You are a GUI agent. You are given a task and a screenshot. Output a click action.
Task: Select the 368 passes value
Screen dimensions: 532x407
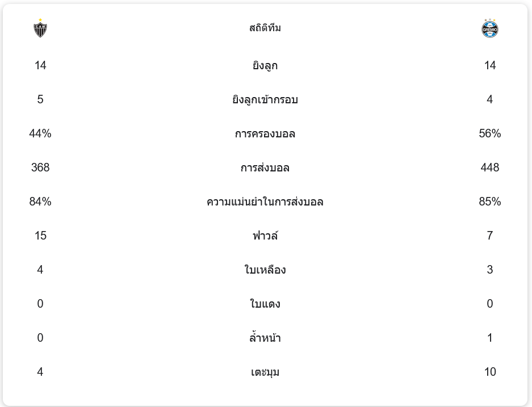pyautogui.click(x=40, y=167)
